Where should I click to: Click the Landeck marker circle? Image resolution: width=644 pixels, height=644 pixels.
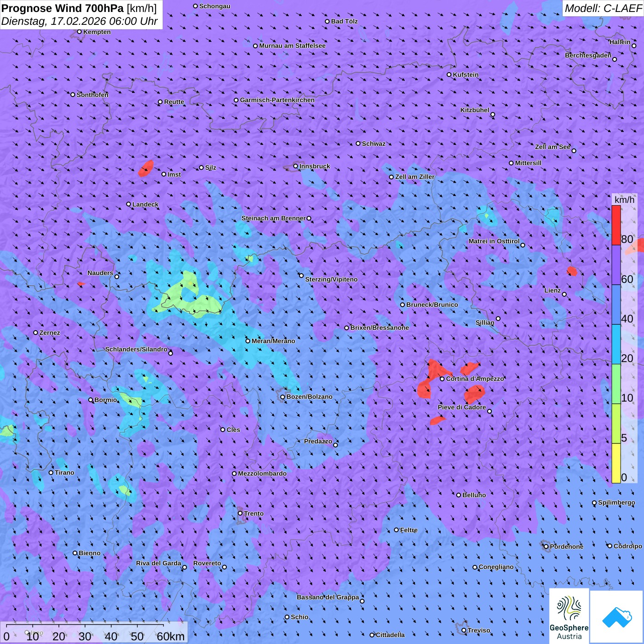129,204
